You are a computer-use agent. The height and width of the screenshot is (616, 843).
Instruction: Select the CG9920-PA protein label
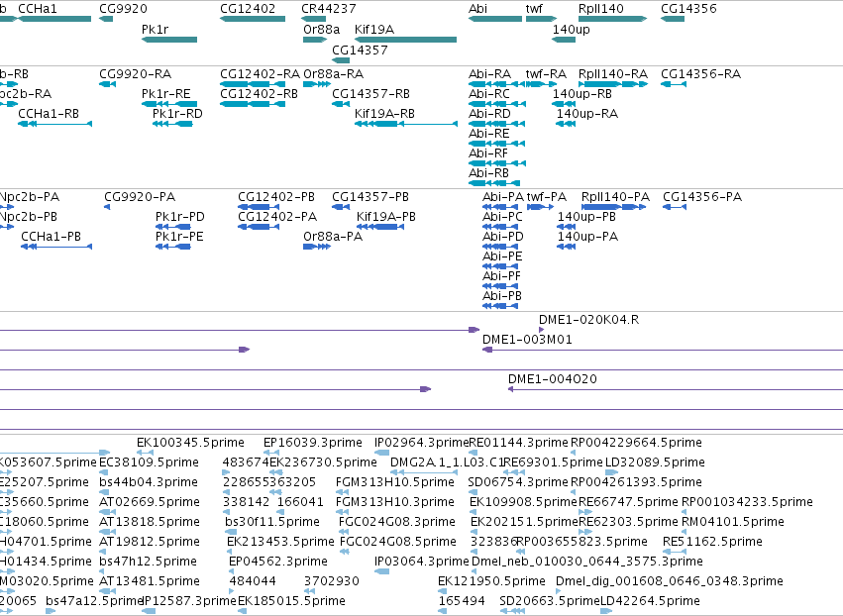click(140, 197)
